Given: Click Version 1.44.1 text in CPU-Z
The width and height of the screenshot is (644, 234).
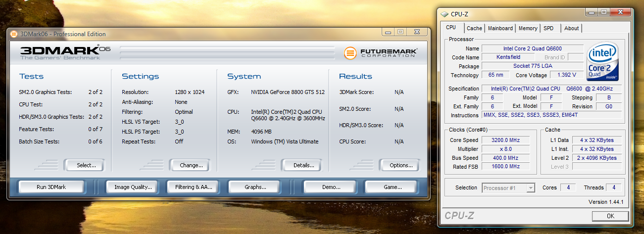Looking at the screenshot, I should click(605, 202).
